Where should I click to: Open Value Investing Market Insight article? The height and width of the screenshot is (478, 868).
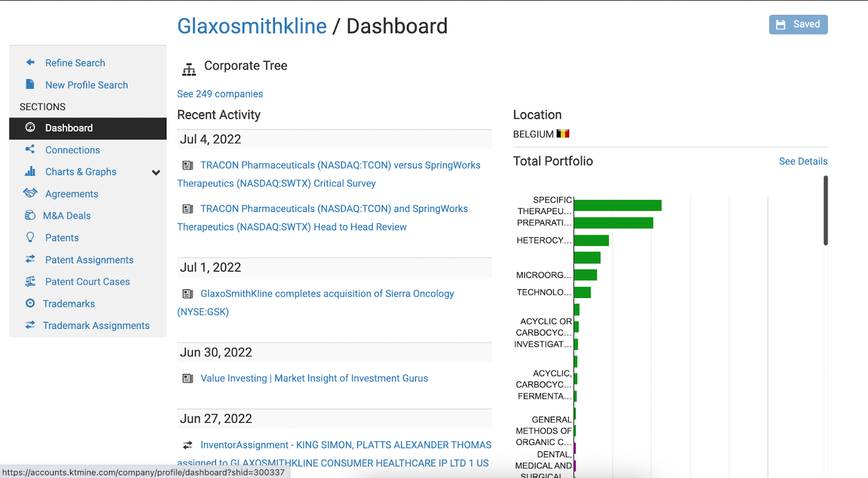(x=314, y=378)
